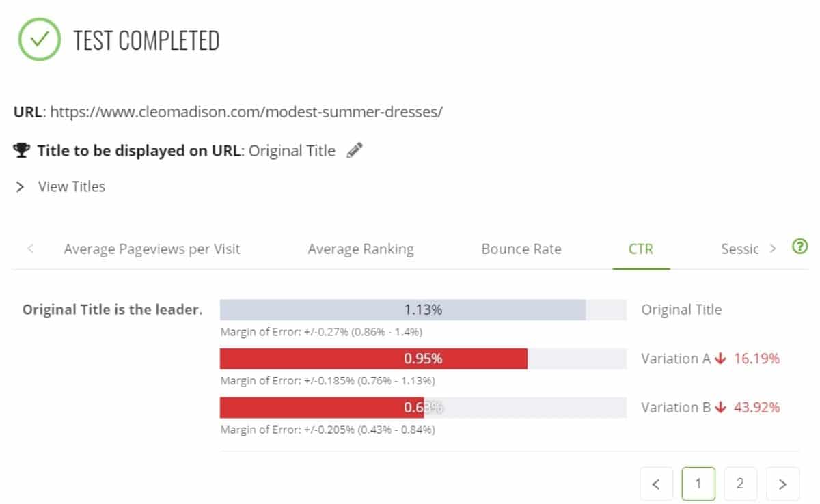Click the trophy icon next to Title label

pyautogui.click(x=22, y=151)
